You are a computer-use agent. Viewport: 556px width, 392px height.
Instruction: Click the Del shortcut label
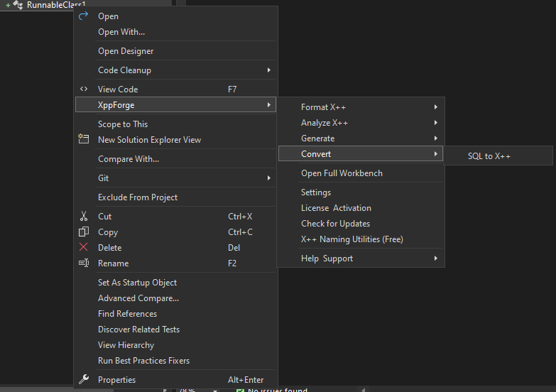click(x=234, y=248)
